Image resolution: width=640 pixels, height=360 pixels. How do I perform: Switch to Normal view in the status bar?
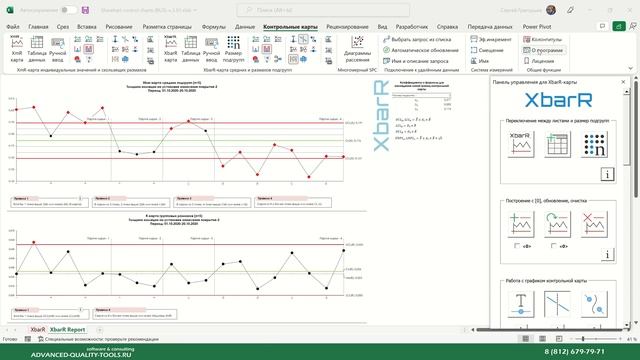pos(526,339)
